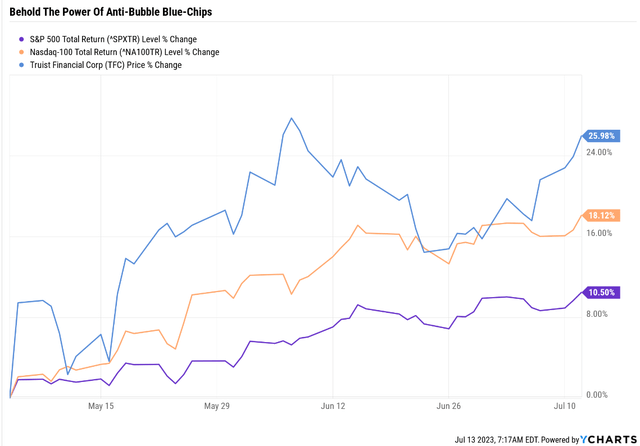
Task: Click the orange Nasdaq-100 legend dot
Action: (x=21, y=52)
